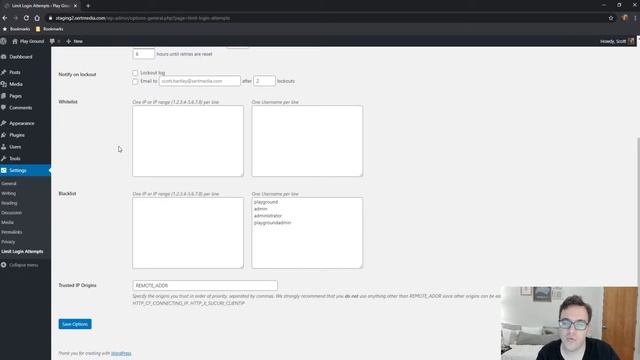
Task: Click the Whitelist IP range textarea
Action: click(188, 141)
